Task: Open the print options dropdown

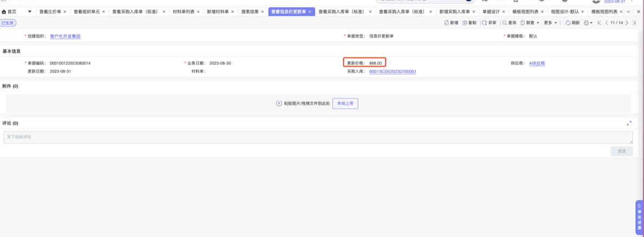Action: [x=588, y=23]
